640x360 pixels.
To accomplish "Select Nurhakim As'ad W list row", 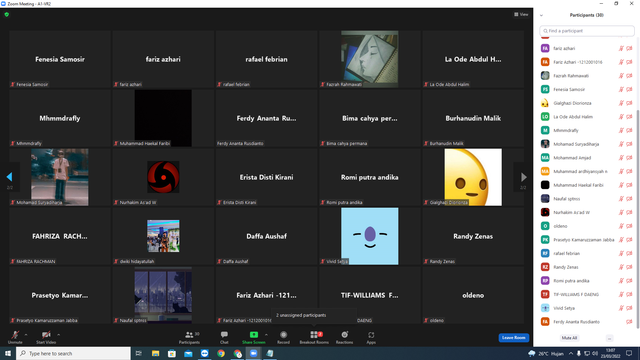I will click(587, 212).
